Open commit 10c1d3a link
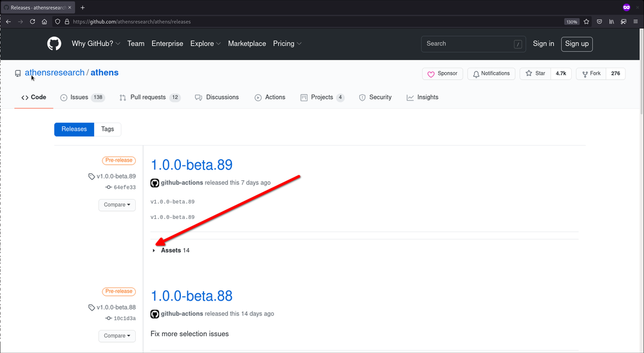The width and height of the screenshot is (644, 353). pyautogui.click(x=124, y=318)
